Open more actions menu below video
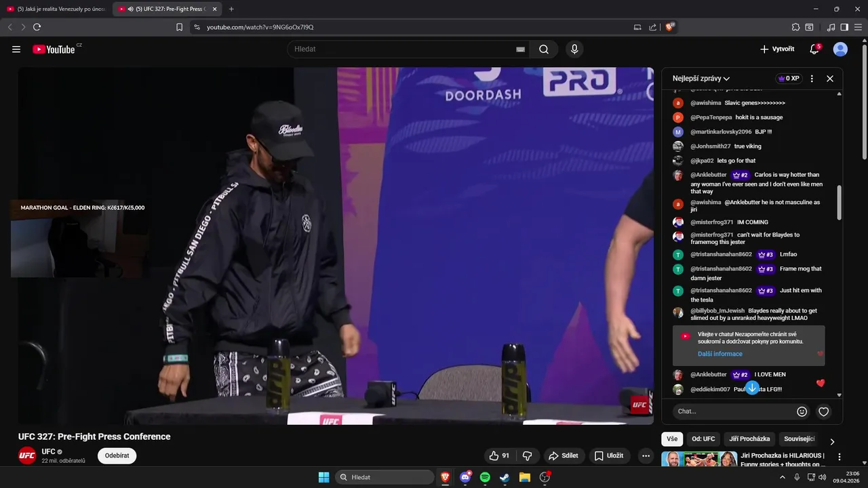This screenshot has width=868, height=488. tap(646, 455)
